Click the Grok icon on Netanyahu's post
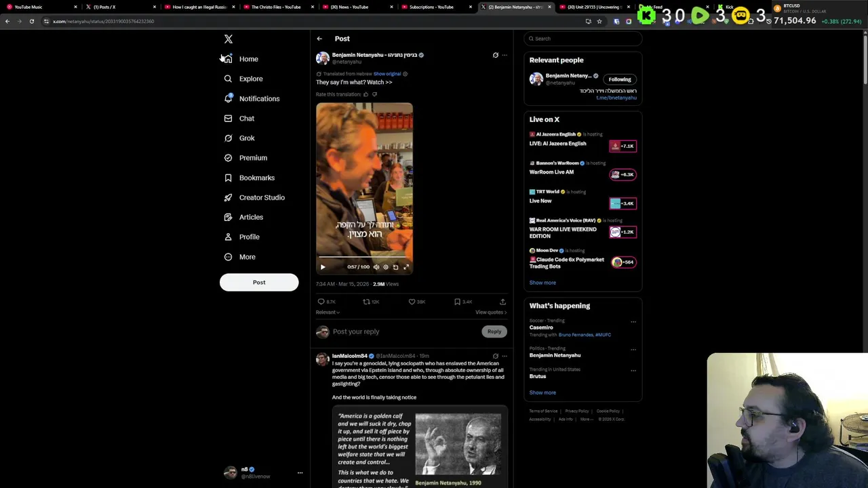Screen dimensions: 868x488 495,55
